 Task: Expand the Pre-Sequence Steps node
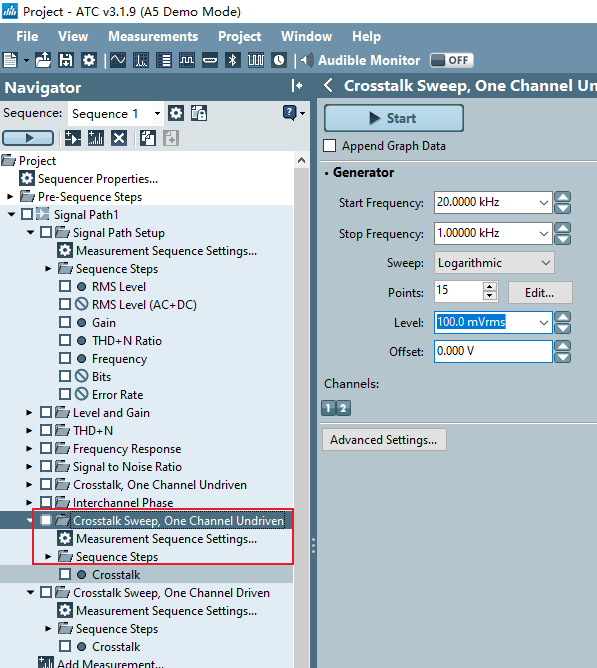[x=10, y=196]
